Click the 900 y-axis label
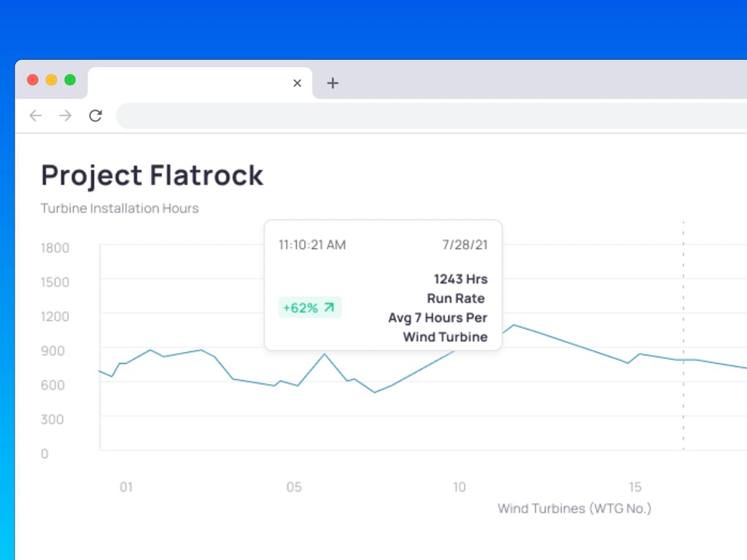Viewport: 747px width, 560px height. [53, 351]
